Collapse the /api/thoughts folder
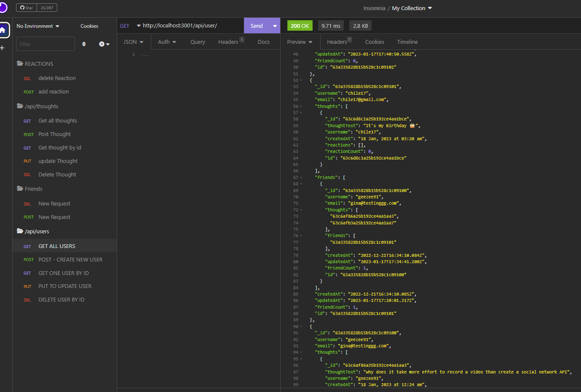The height and width of the screenshot is (392, 581). (37, 106)
